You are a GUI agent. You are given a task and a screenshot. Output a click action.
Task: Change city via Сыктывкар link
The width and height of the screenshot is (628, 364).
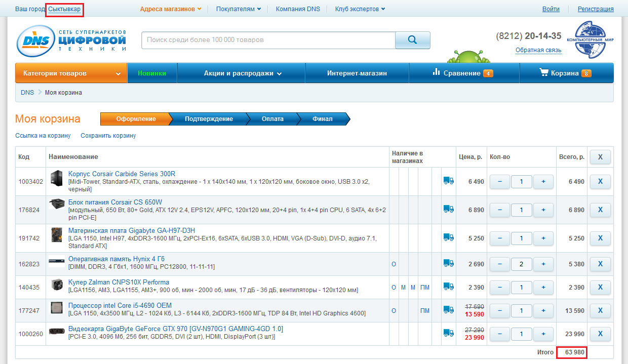pos(64,9)
